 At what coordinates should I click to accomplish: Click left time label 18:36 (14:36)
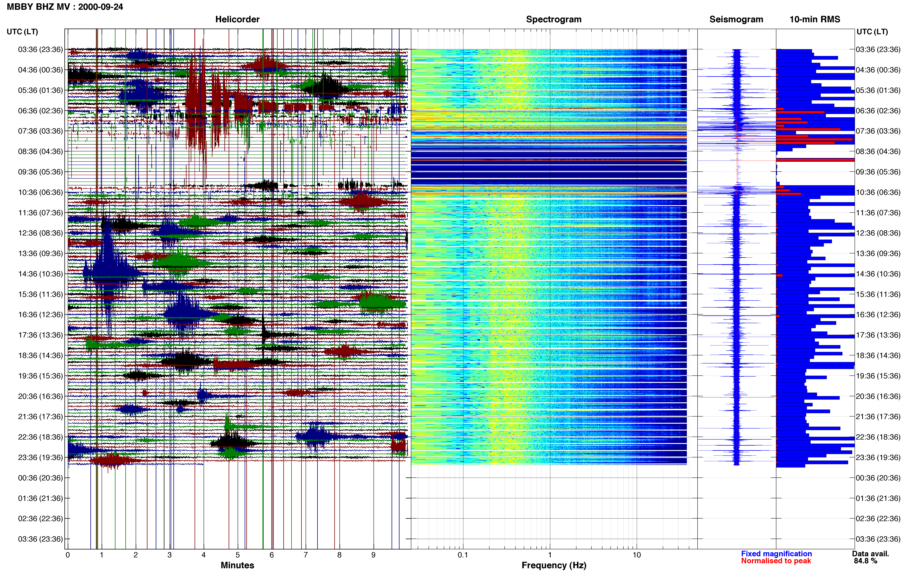click(x=41, y=356)
